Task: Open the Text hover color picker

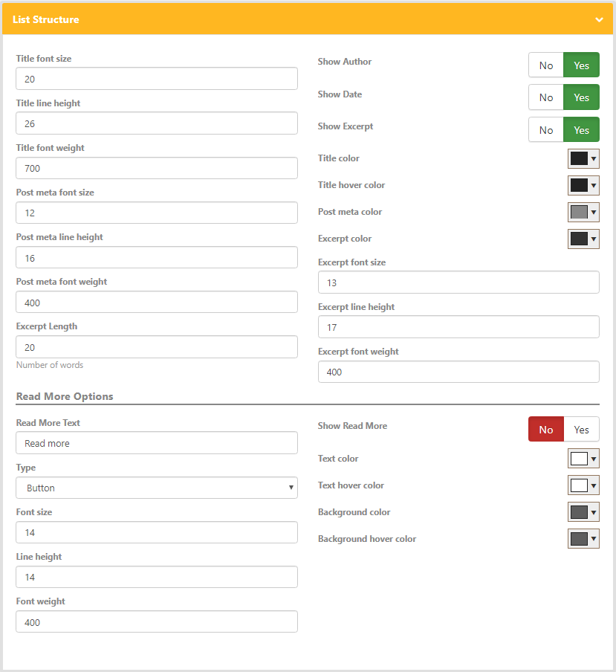Action: point(583,485)
